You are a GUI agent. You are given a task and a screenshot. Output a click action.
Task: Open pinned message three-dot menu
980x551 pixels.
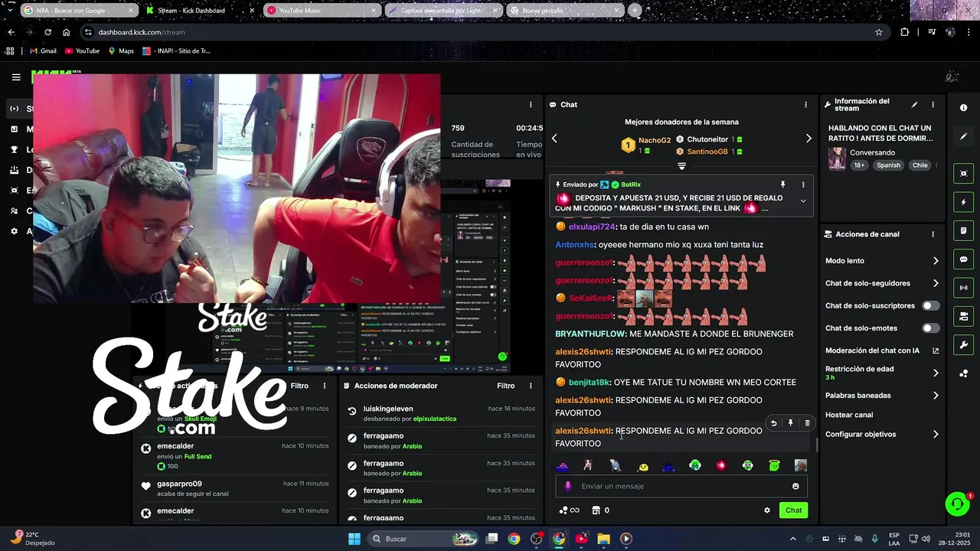802,184
